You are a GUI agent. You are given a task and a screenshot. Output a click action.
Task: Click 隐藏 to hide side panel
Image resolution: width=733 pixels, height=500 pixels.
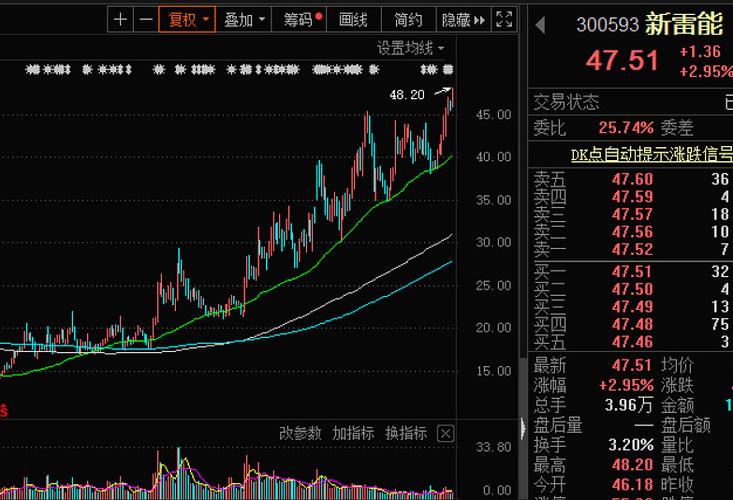tap(463, 20)
